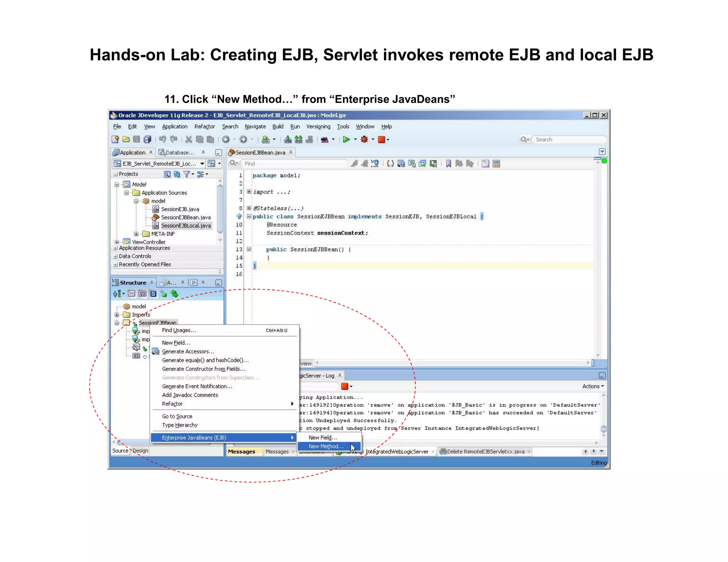Expand the META-INF folder
This screenshot has width=728, height=562.
click(x=136, y=234)
